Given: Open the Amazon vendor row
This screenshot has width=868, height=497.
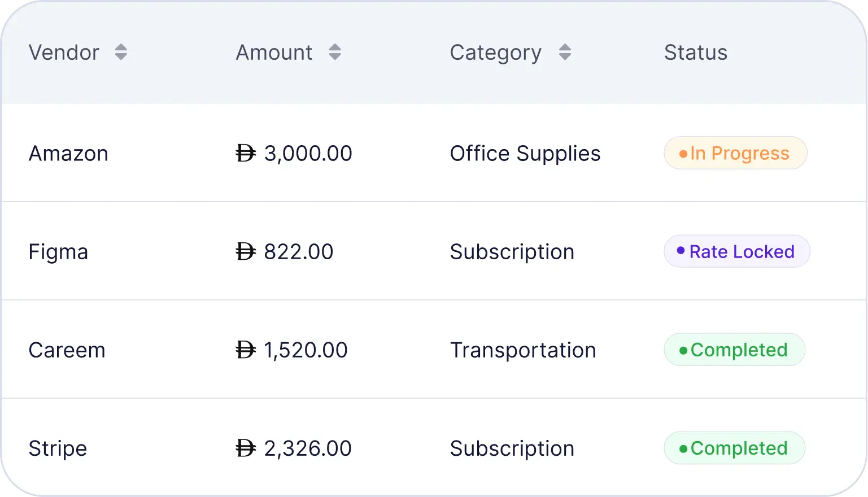Looking at the screenshot, I should [x=68, y=154].
